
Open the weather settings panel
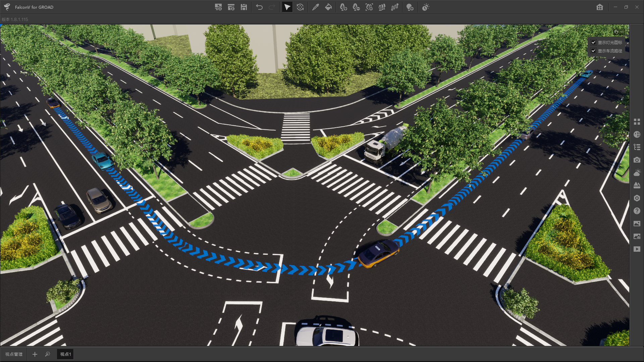[x=637, y=173]
